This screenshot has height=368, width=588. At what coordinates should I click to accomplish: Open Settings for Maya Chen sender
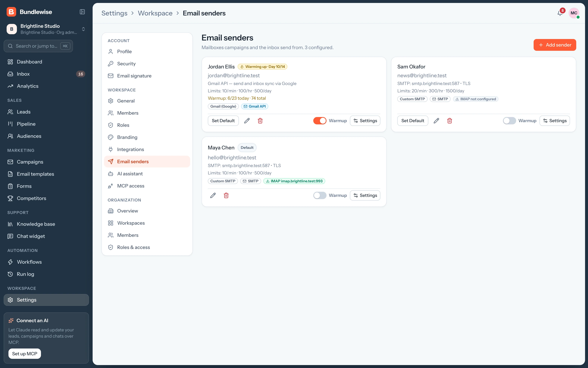[x=365, y=195]
